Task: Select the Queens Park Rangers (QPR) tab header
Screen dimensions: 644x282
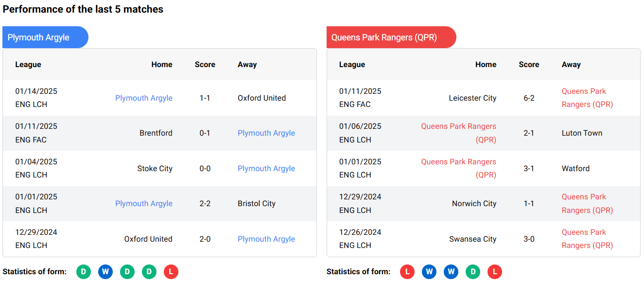Action: pyautogui.click(x=390, y=37)
